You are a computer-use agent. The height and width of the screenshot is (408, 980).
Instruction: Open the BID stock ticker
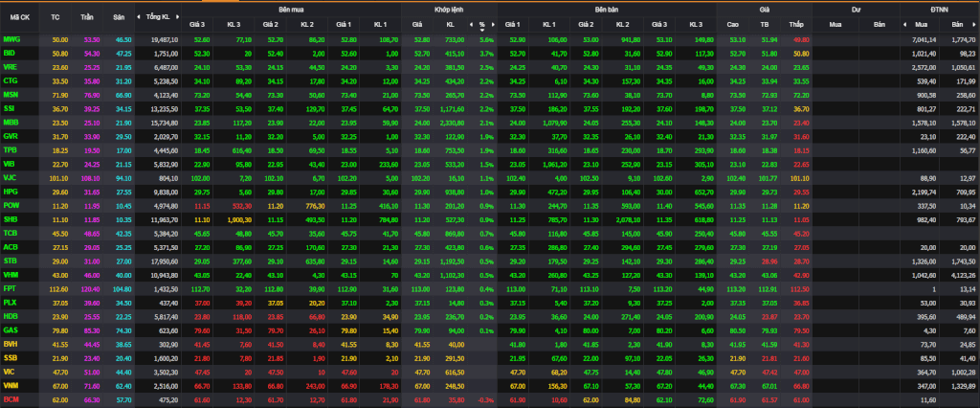tap(9, 53)
